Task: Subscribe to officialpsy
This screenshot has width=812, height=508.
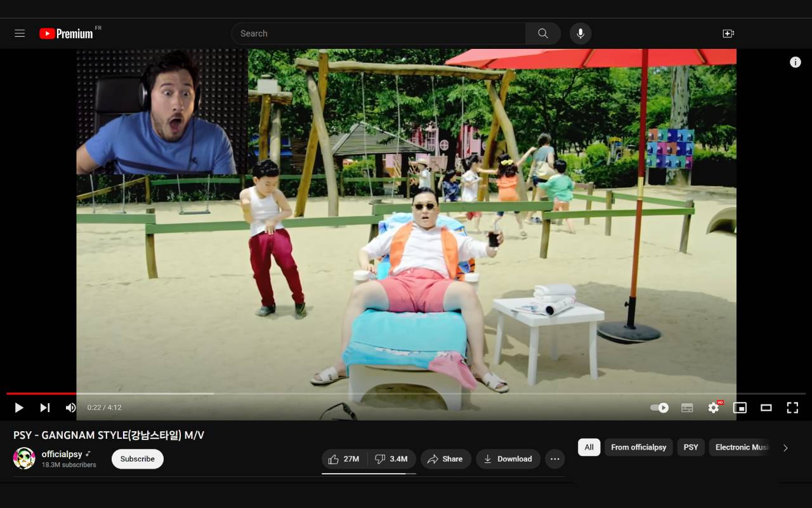Action: pos(137,458)
